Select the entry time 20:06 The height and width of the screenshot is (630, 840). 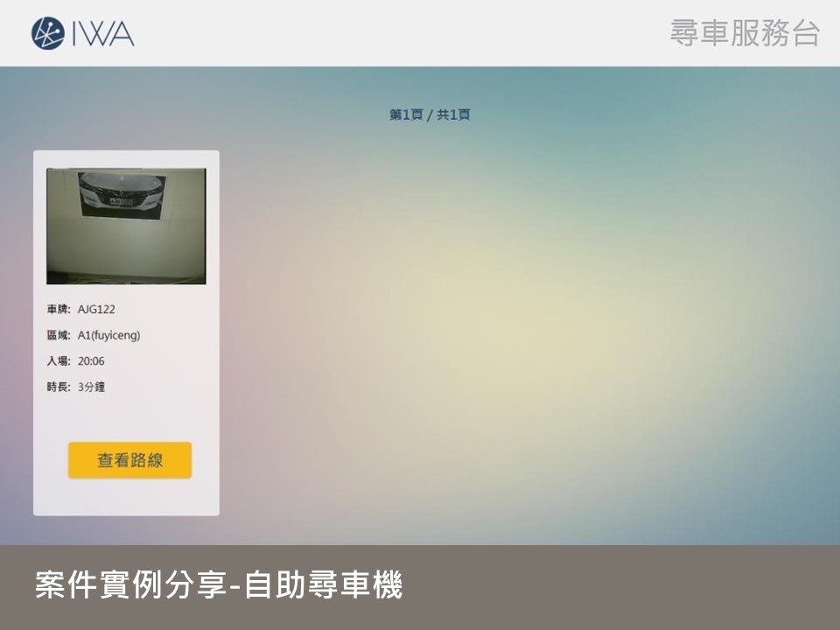pyautogui.click(x=91, y=361)
